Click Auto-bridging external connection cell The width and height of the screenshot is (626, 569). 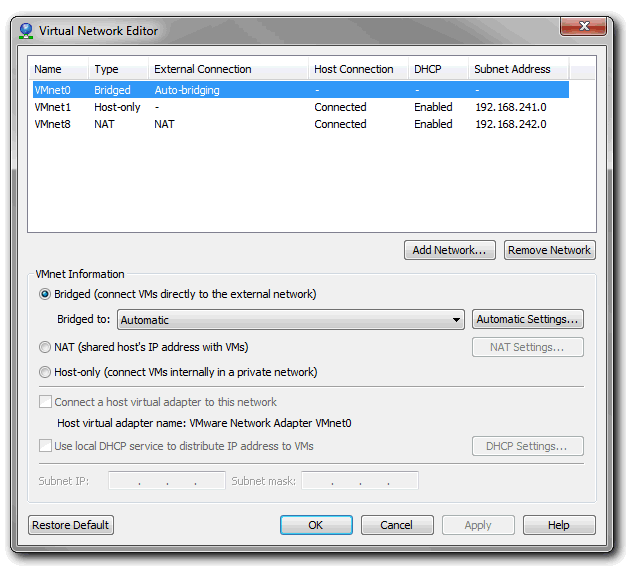pos(187,90)
